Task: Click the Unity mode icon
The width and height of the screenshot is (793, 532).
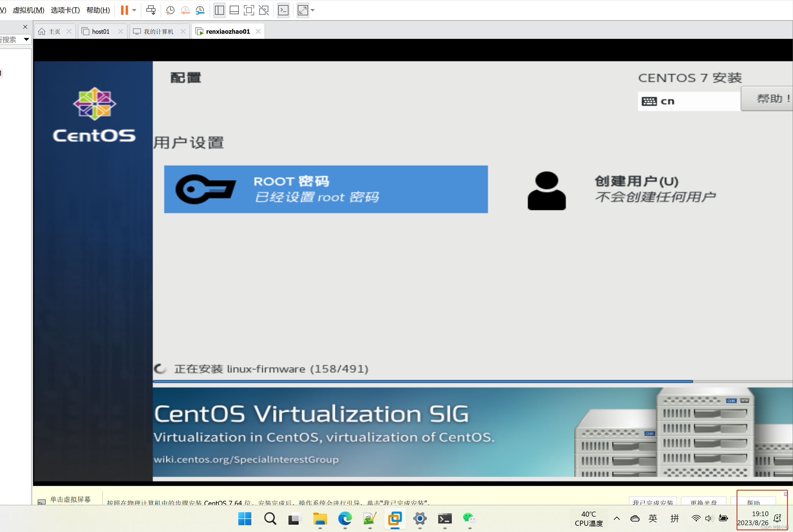Action: tap(264, 10)
